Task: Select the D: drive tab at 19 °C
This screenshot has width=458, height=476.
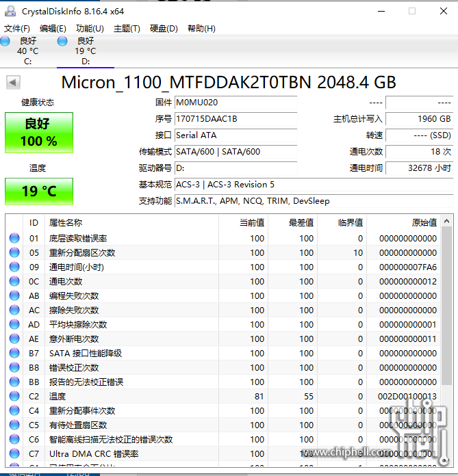Action: (86, 51)
